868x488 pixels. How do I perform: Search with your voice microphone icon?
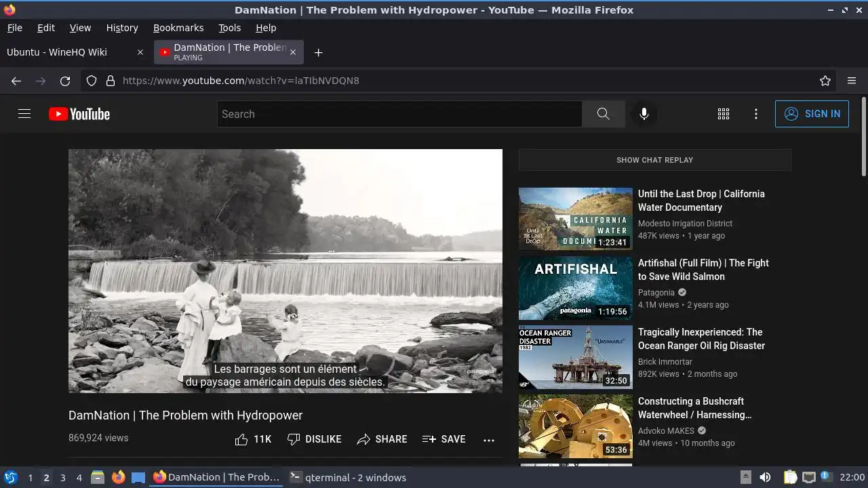[x=644, y=114]
